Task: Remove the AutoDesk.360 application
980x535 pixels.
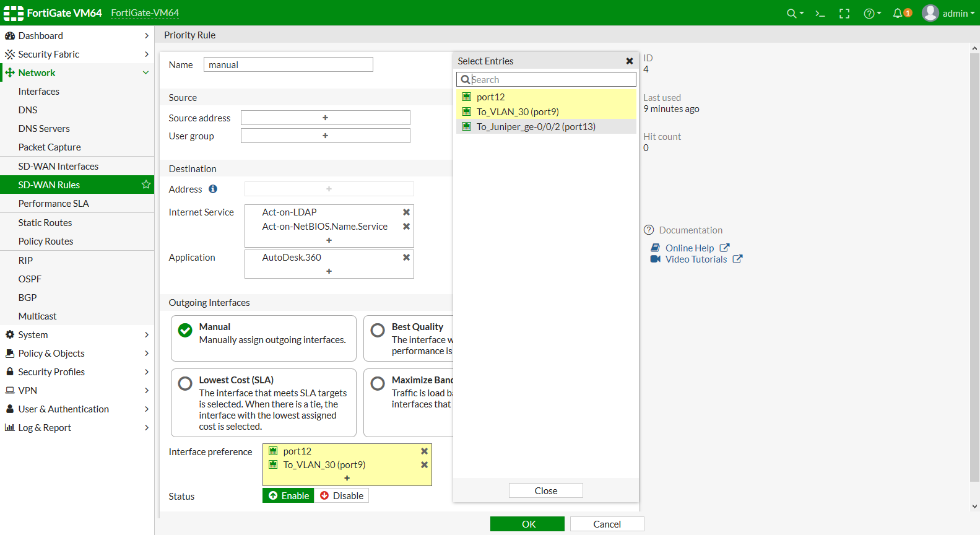Action: (407, 258)
